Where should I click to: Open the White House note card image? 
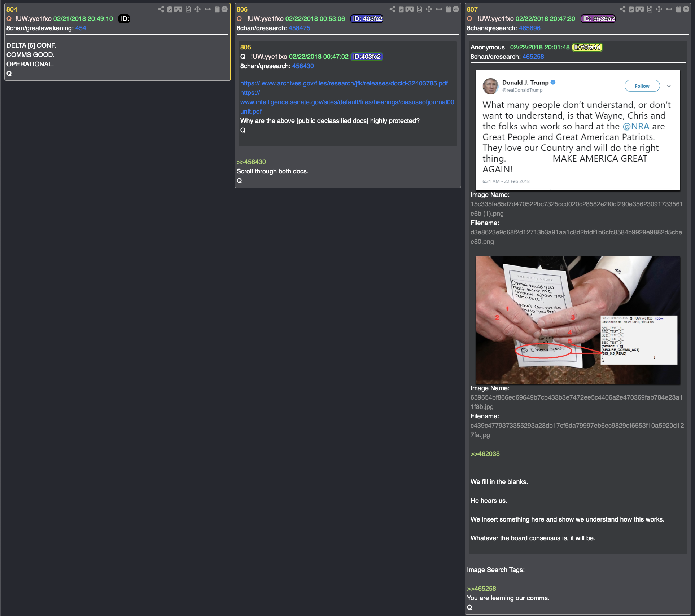(578, 320)
